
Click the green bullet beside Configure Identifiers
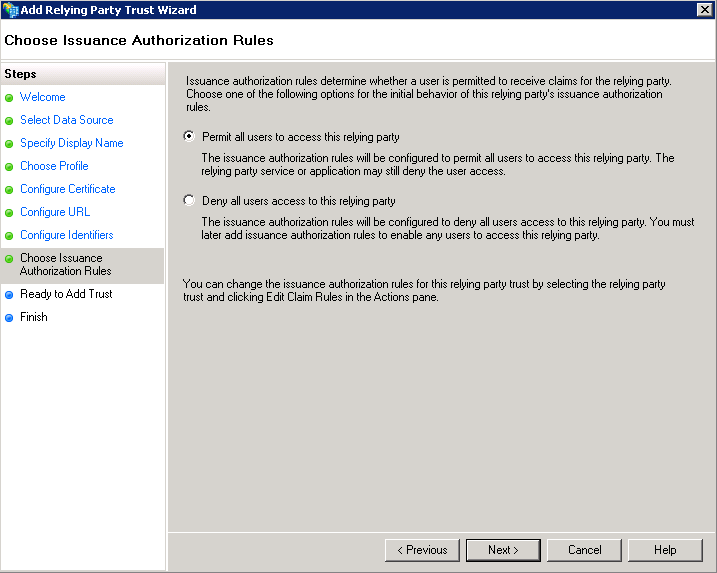pos(9,236)
